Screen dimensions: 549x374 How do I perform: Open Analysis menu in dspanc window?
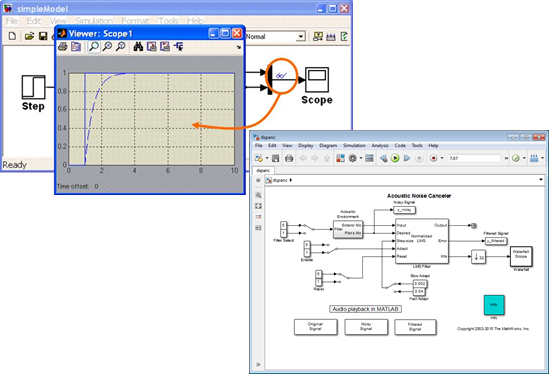(x=380, y=146)
